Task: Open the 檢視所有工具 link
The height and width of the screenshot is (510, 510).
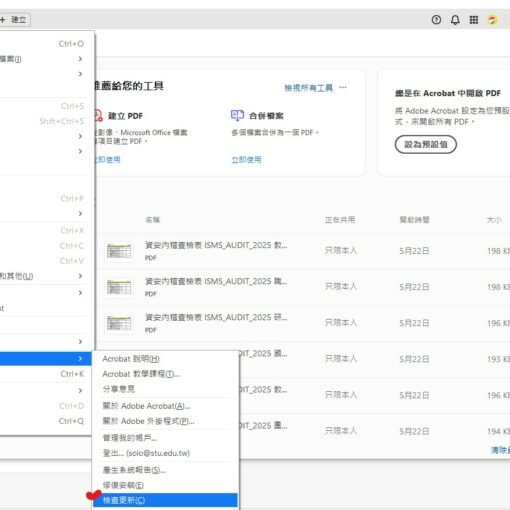Action: pyautogui.click(x=308, y=88)
